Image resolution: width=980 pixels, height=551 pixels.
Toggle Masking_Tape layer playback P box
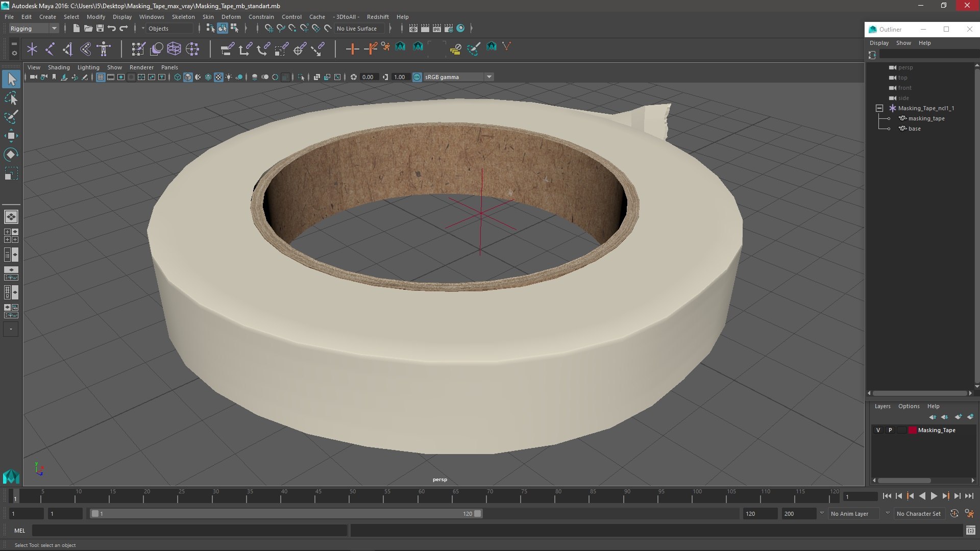pyautogui.click(x=890, y=430)
